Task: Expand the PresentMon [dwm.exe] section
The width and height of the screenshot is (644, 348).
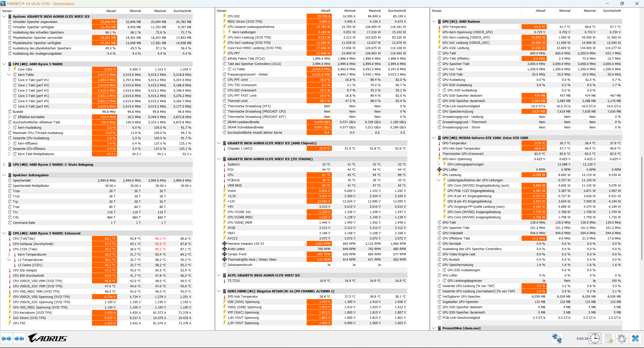Action: (x=433, y=328)
